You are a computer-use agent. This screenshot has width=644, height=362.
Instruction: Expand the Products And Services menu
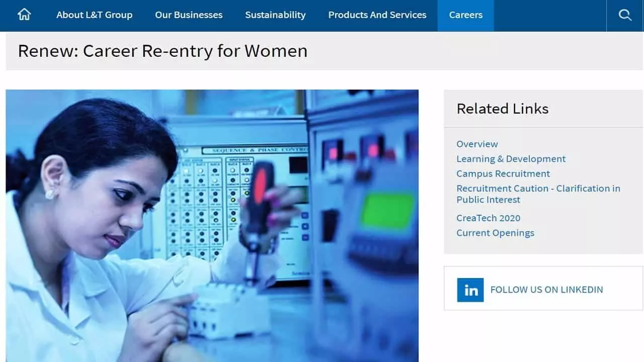coord(377,15)
